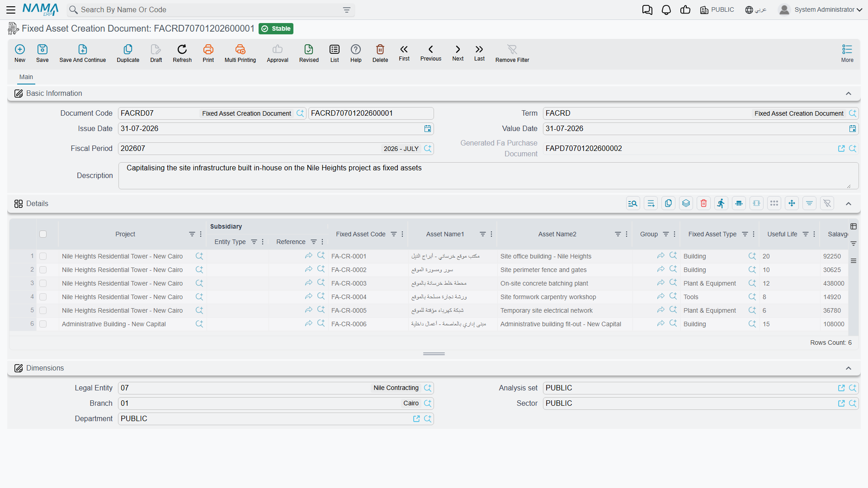
Task: Check row 5 checkbox FA-CR-0005
Action: [x=43, y=310]
